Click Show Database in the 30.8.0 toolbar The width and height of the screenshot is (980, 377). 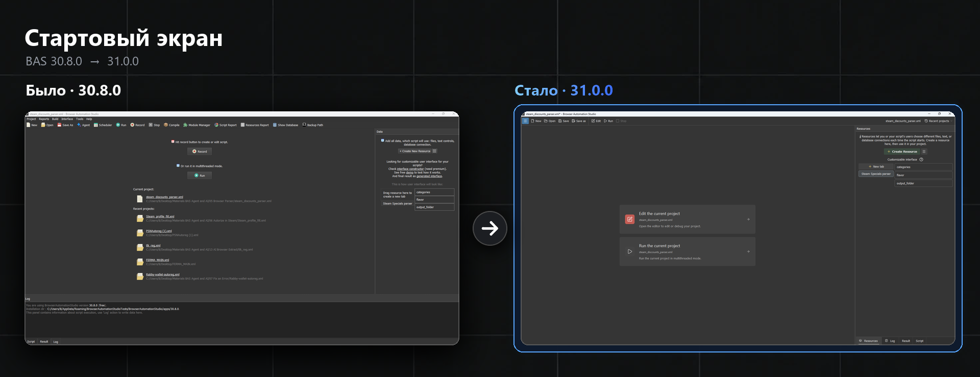pyautogui.click(x=285, y=125)
